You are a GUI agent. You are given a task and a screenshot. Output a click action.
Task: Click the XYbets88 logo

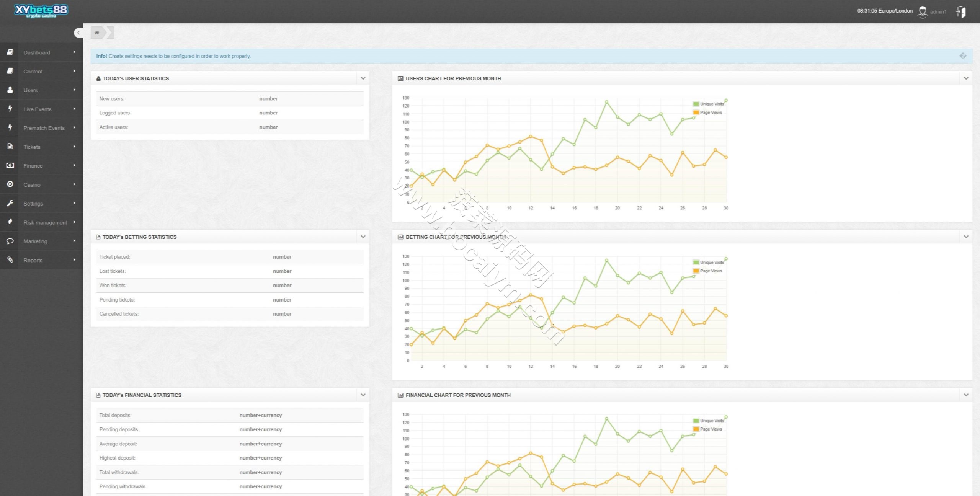[41, 11]
